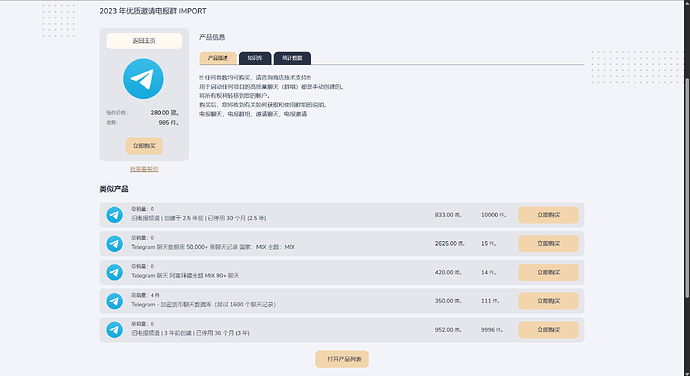Switch to the 知识库 tab
Viewport: 690px width, 376px height.
(255, 58)
